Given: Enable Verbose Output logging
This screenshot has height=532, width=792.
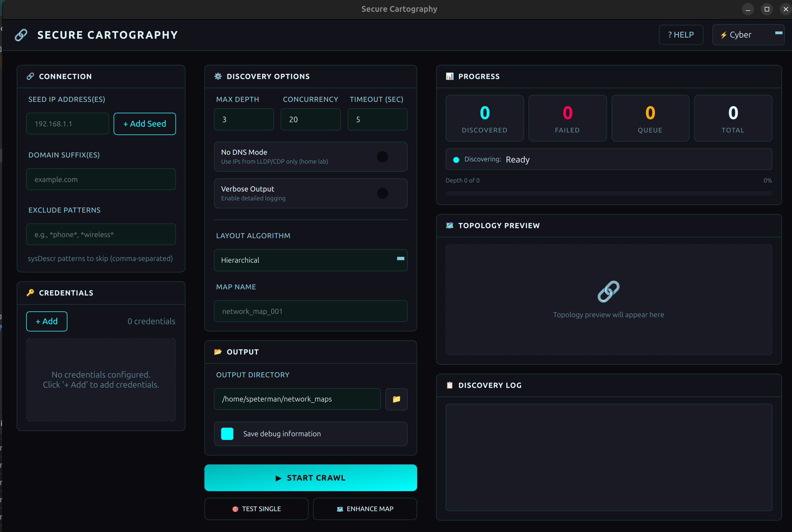Looking at the screenshot, I should point(383,193).
